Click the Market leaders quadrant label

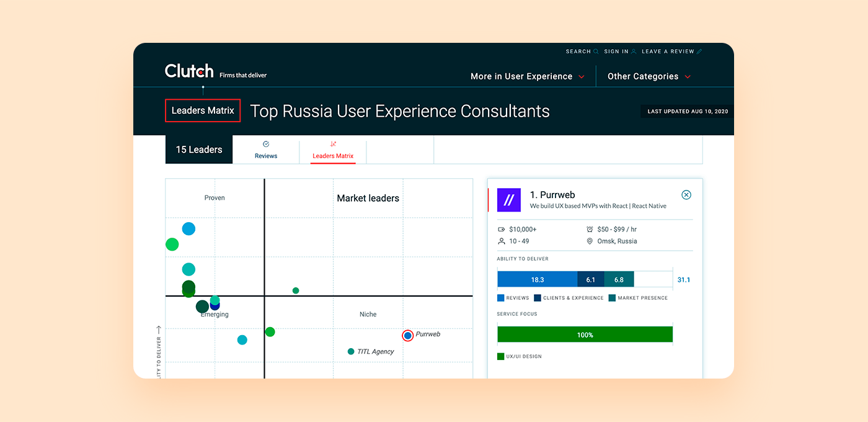pos(368,198)
